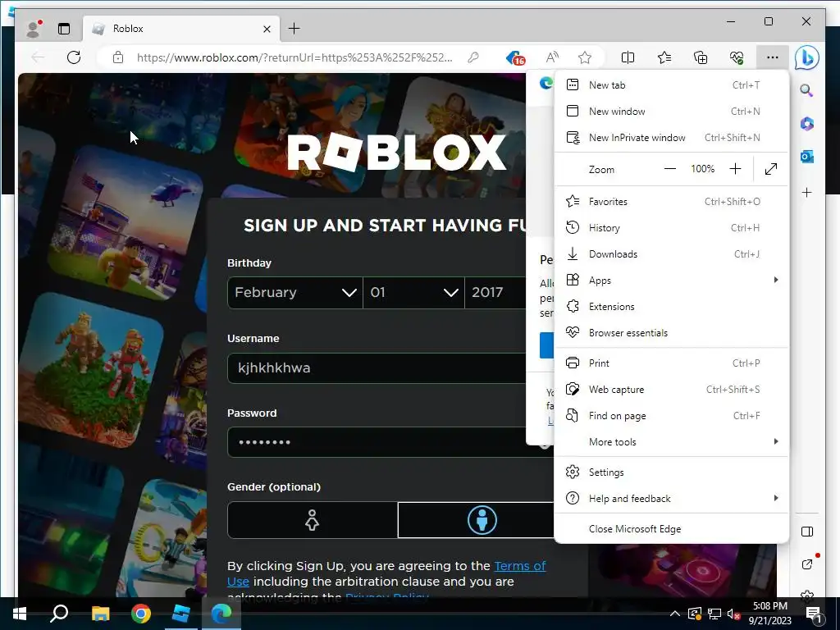Start Web capture from the menu
The height and width of the screenshot is (630, 840).
[x=671, y=389]
